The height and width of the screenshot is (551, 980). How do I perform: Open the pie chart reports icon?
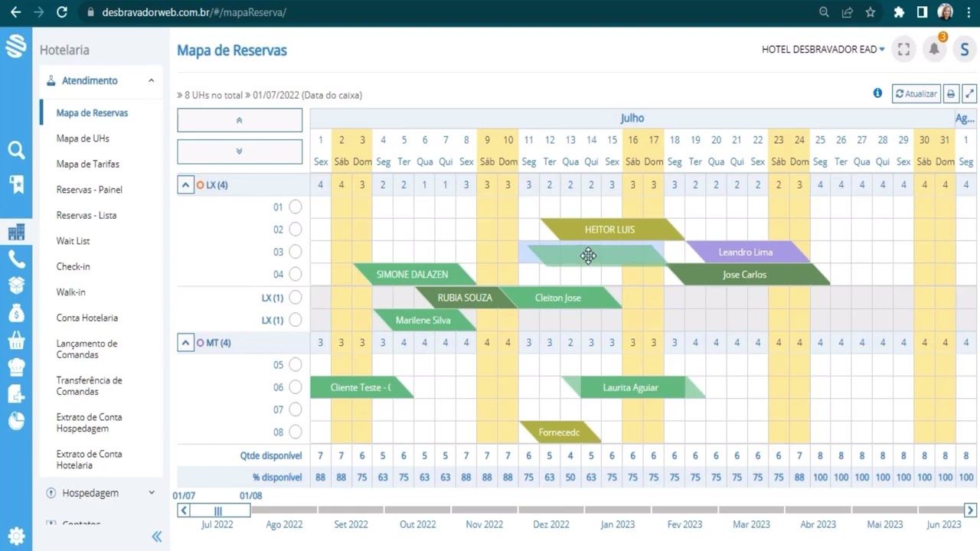[16, 420]
